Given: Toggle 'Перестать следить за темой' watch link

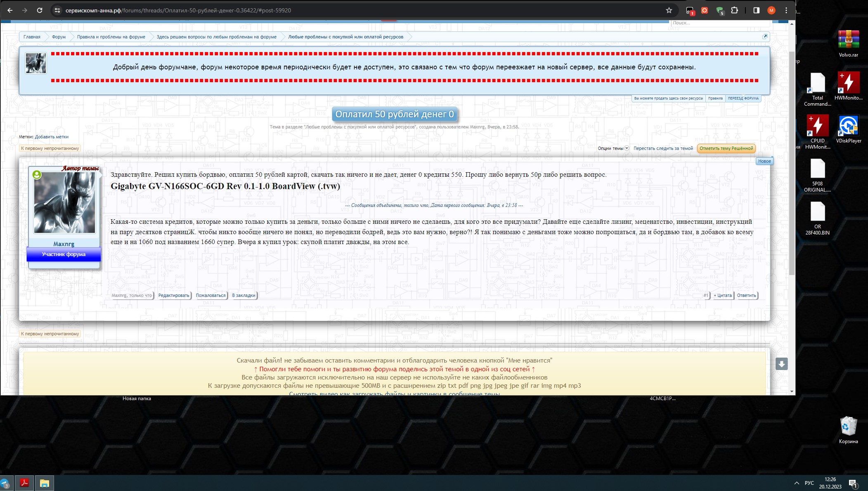Looking at the screenshot, I should click(x=663, y=148).
